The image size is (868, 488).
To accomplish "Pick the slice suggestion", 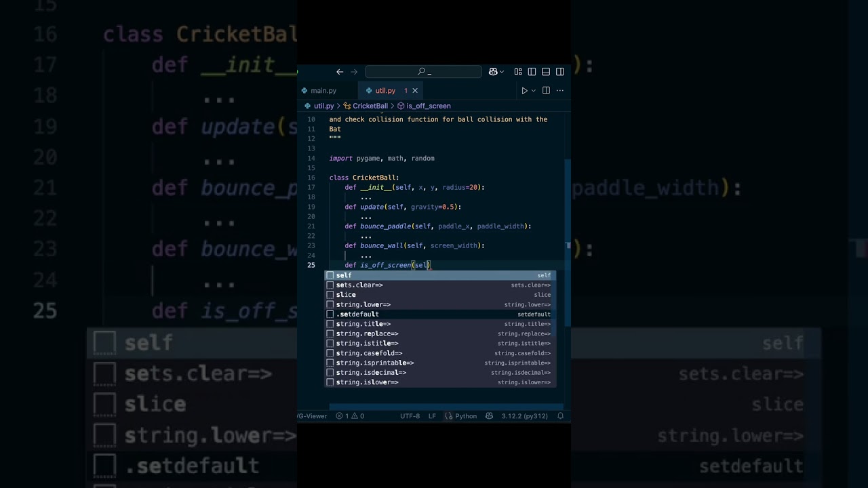I will [441, 295].
